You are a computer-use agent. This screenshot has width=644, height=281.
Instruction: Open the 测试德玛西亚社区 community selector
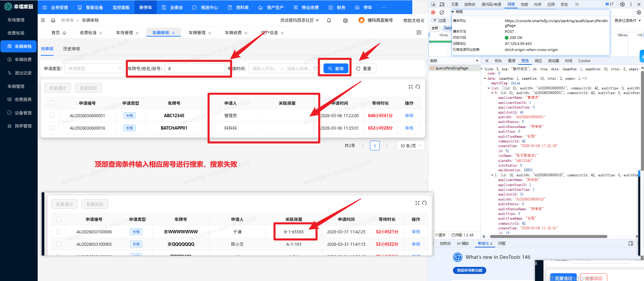pos(299,20)
